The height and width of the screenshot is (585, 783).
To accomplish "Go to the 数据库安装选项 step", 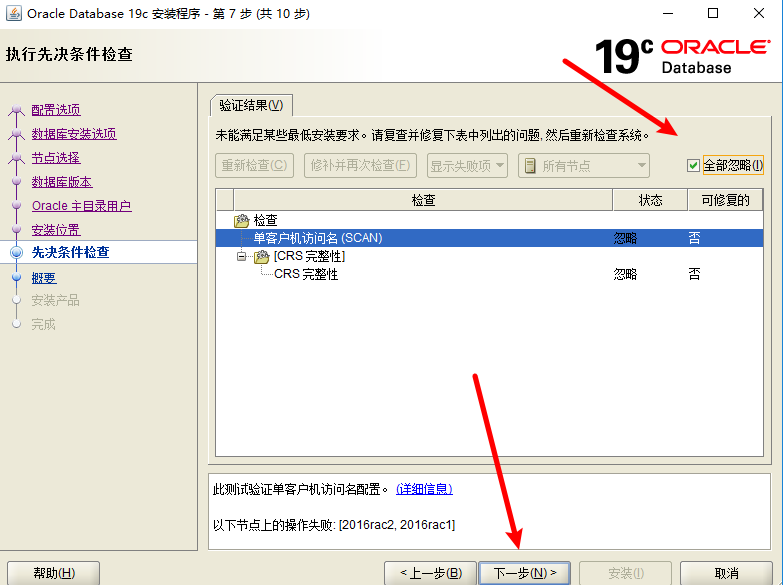I will tap(74, 134).
